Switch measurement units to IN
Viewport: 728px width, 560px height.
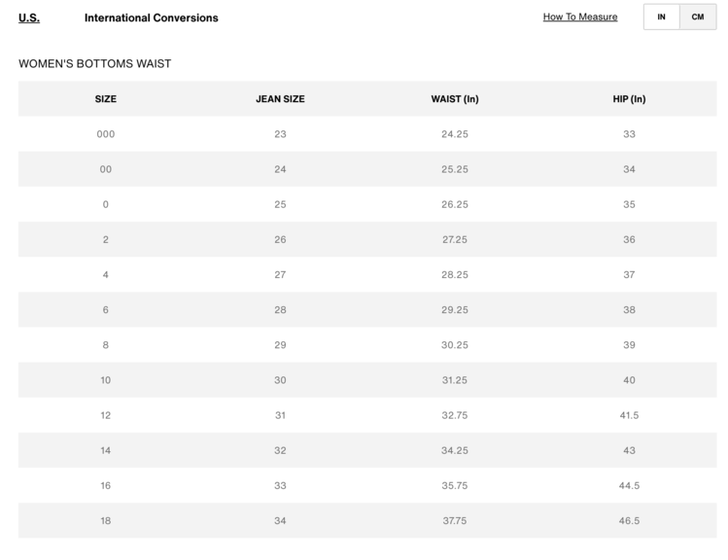pos(661,17)
